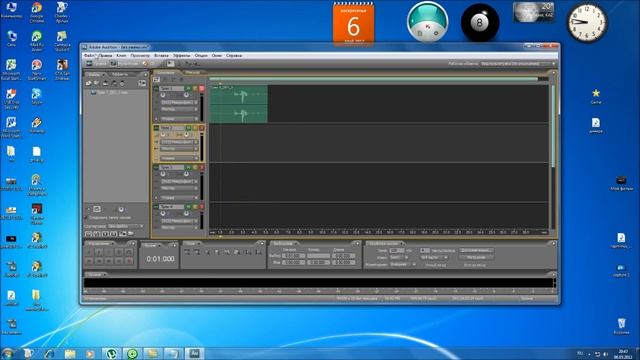The height and width of the screenshot is (360, 640).
Task: Mute Track 3 with its M button
Action: [189, 167]
